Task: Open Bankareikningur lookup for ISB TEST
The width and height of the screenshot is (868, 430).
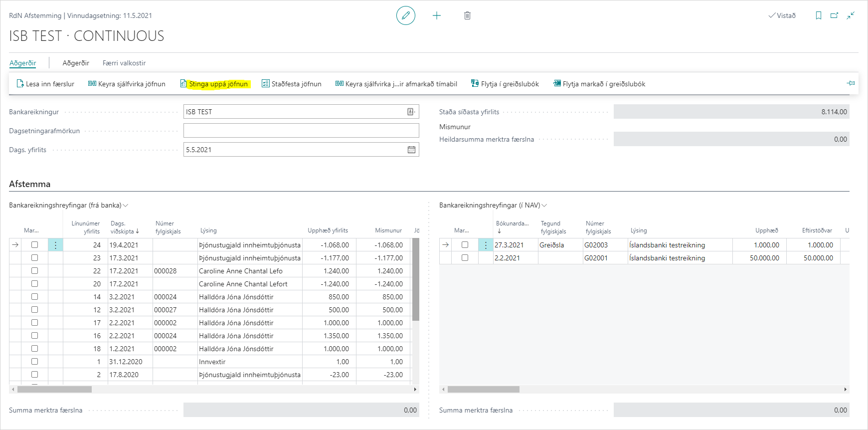Action: pyautogui.click(x=411, y=112)
